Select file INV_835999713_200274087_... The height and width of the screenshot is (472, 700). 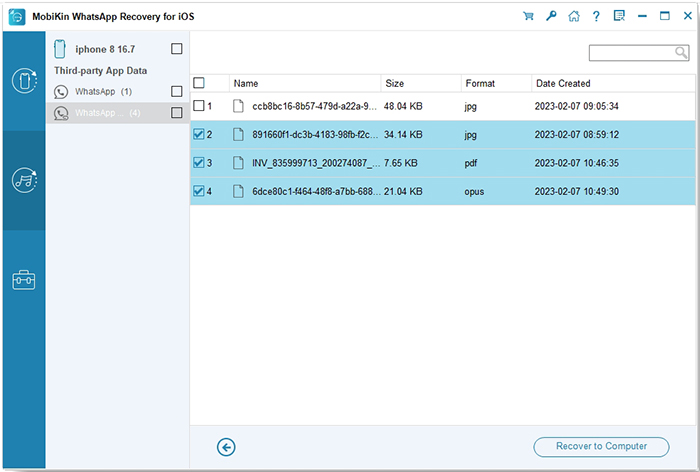pyautogui.click(x=316, y=163)
